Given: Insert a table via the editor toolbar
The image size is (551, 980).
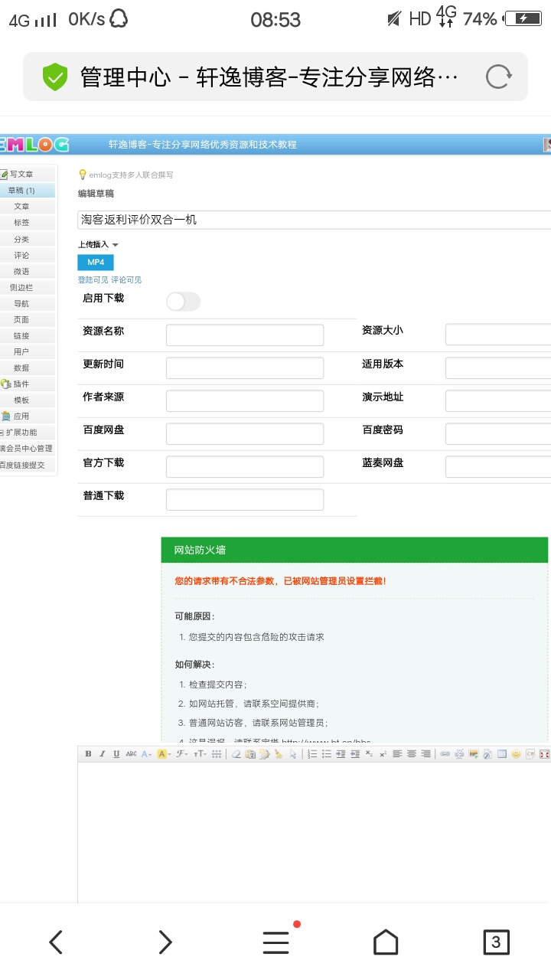Looking at the screenshot, I should tap(501, 754).
